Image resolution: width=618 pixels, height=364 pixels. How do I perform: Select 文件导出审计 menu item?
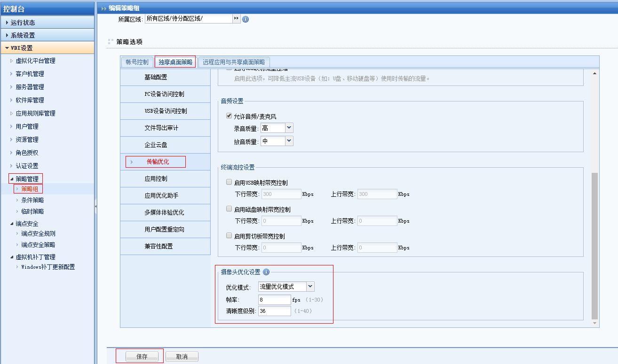pos(165,128)
